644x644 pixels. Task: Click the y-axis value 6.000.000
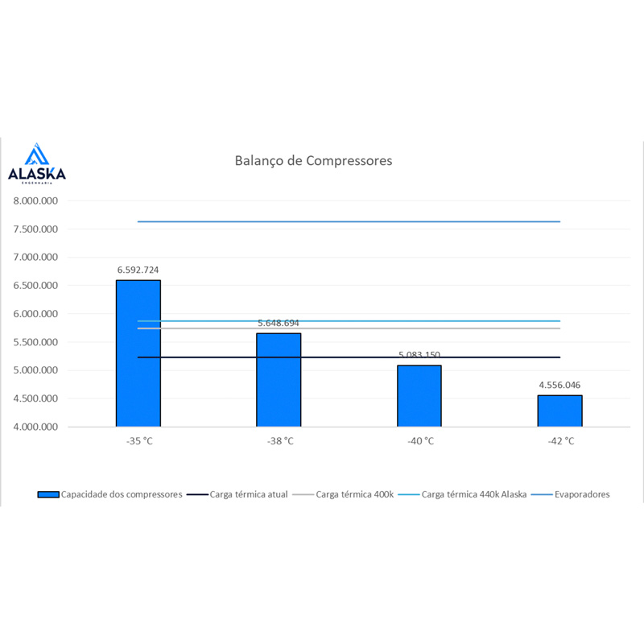coord(35,314)
